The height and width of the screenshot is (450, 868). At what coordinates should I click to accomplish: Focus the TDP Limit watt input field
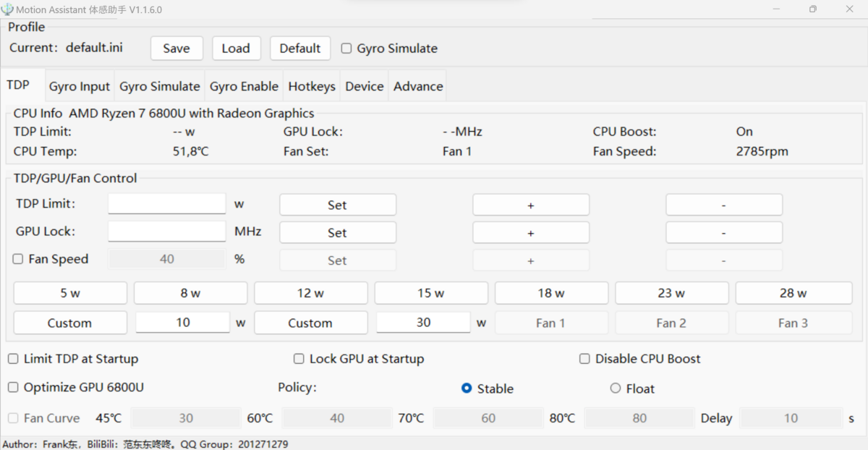point(167,204)
